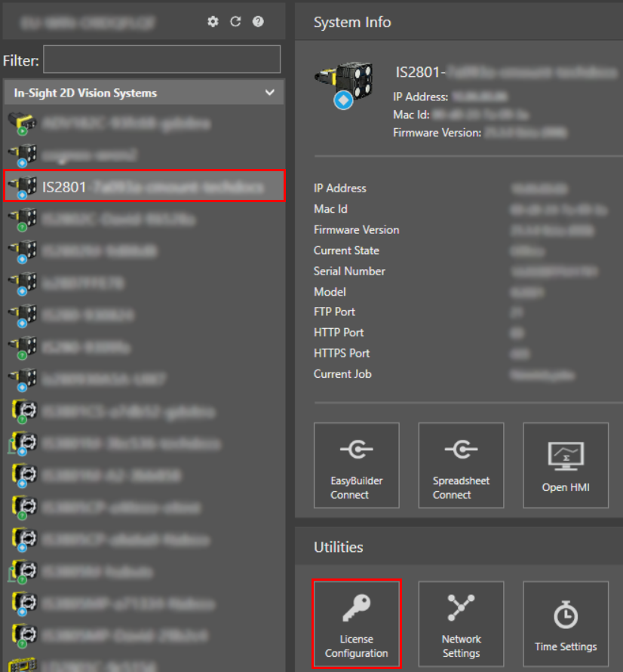Viewport: 623px width, 672px height.
Task: Open help with the question mark icon
Action: pyautogui.click(x=258, y=22)
